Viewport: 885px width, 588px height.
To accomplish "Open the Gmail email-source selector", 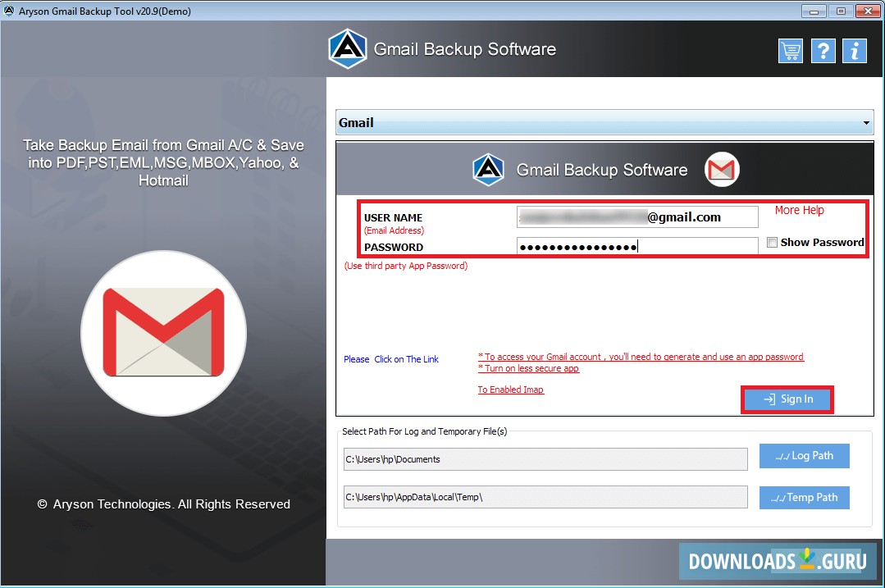I will tap(574, 121).
